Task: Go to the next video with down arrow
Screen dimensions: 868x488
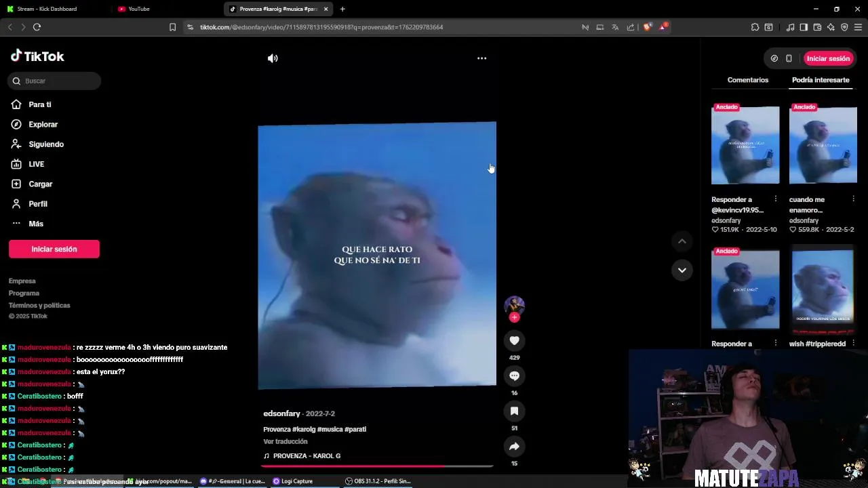Action: pos(682,270)
